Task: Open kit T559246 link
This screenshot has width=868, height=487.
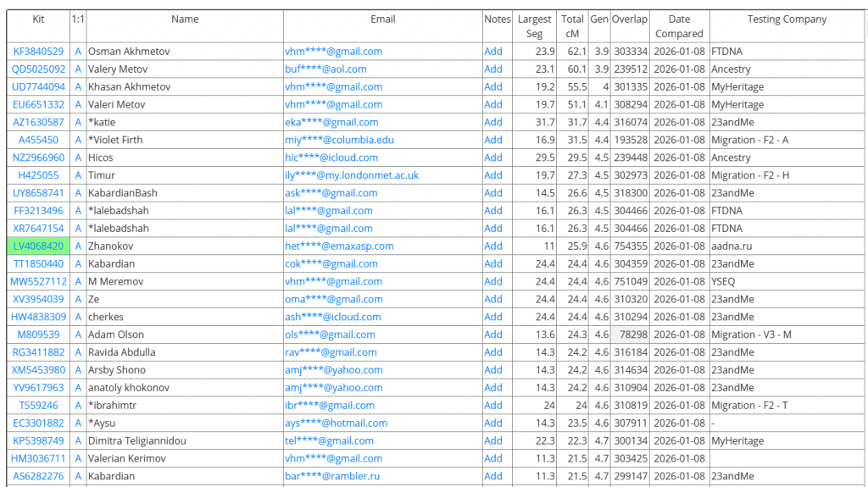Action: [38, 406]
